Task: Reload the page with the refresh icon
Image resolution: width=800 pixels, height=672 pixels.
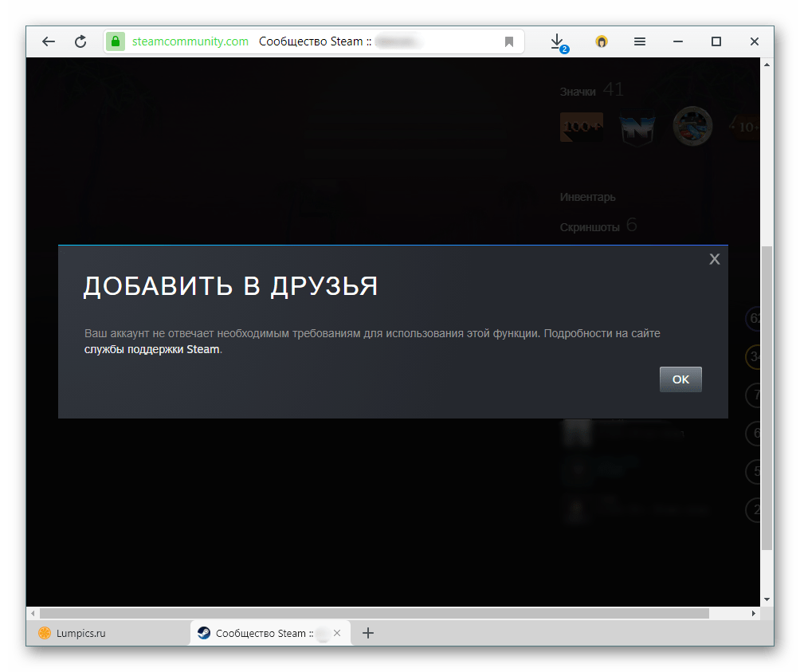Action: (x=80, y=41)
